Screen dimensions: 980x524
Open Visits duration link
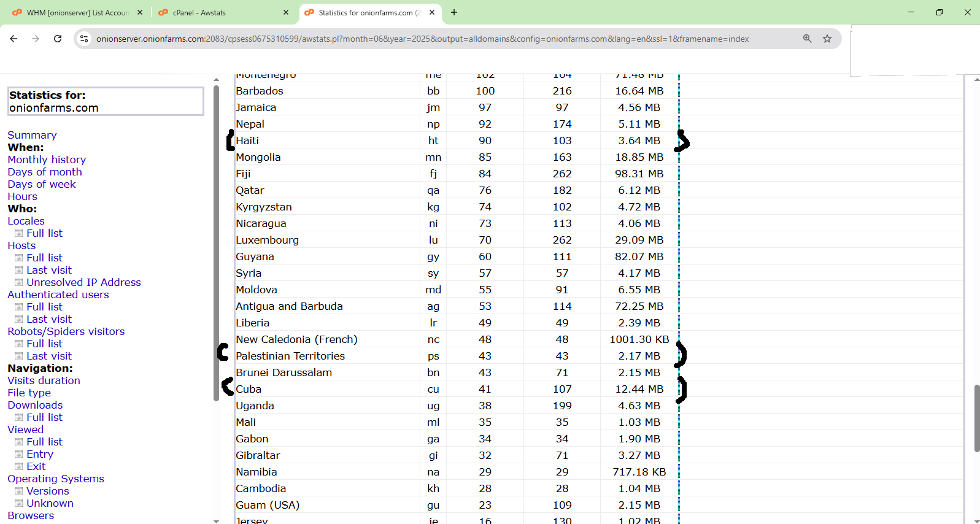(x=44, y=380)
